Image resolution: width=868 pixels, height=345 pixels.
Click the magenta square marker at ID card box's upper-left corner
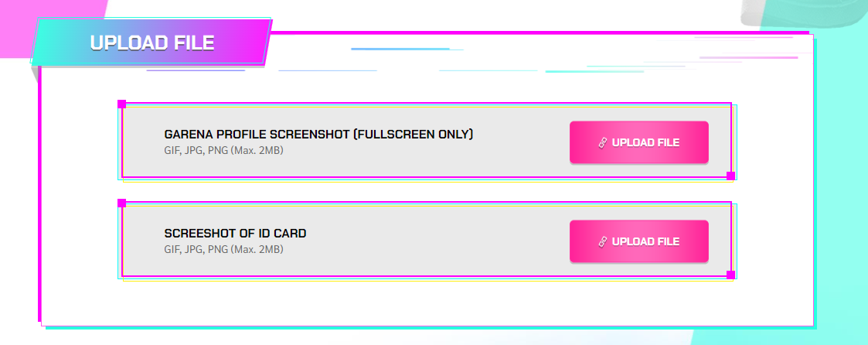click(x=122, y=203)
